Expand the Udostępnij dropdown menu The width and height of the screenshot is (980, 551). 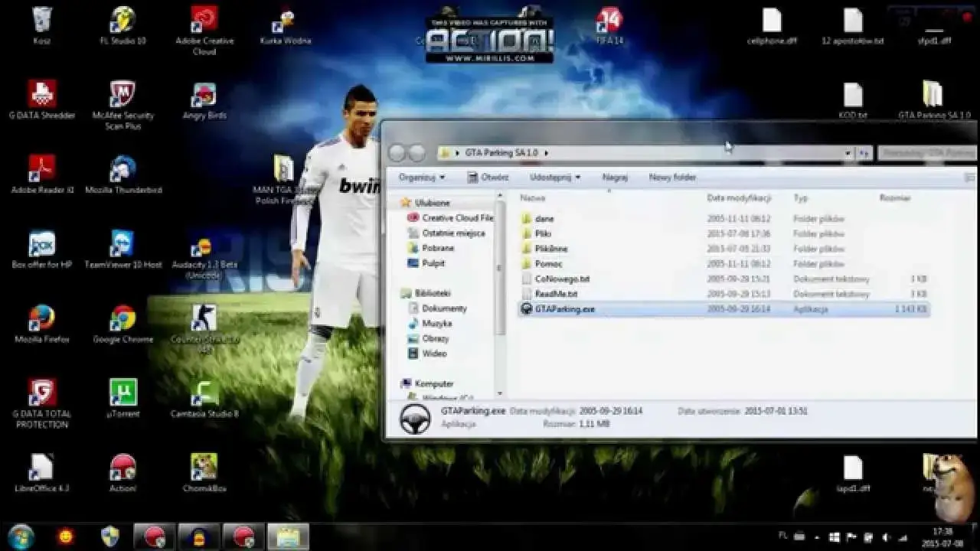click(554, 177)
